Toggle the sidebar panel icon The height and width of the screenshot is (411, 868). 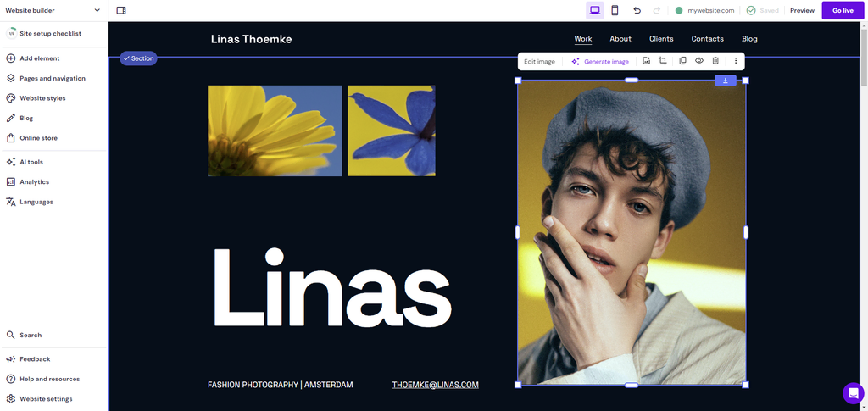121,10
